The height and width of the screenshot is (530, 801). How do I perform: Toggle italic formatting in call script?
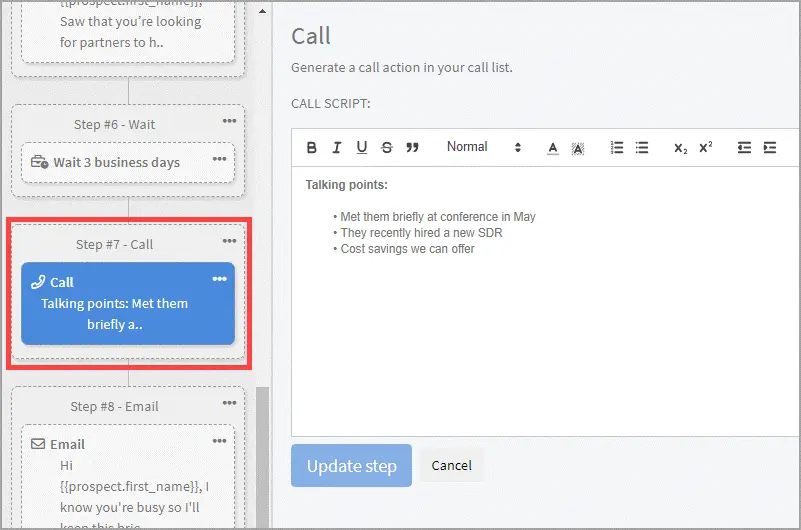click(x=336, y=148)
